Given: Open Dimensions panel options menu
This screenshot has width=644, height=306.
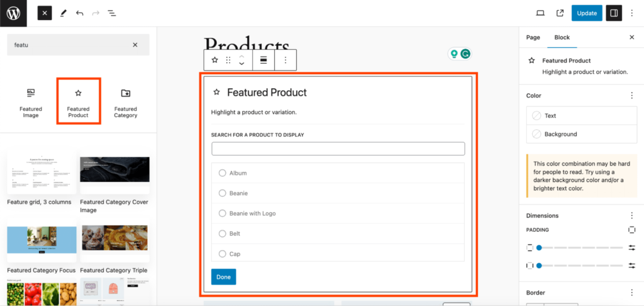Looking at the screenshot, I should click(x=631, y=215).
